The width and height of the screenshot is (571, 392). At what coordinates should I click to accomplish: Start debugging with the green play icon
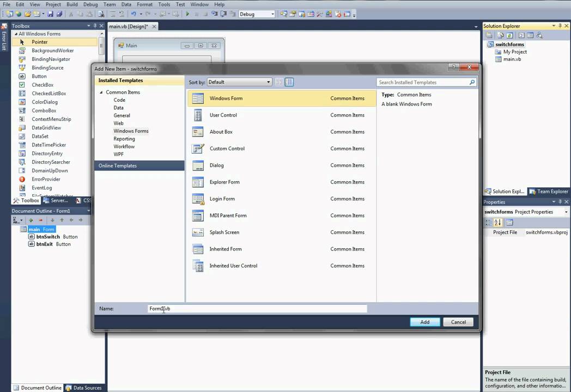[x=187, y=14]
